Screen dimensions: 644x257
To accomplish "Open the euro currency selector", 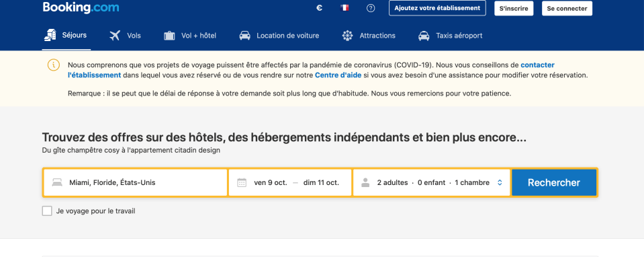I will 319,8.
